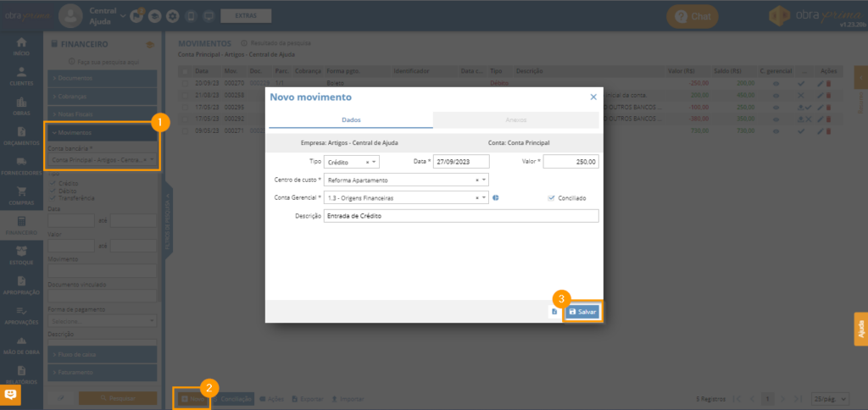Open Aprovações module in sidebar
The width and height of the screenshot is (868, 410).
tap(21, 315)
